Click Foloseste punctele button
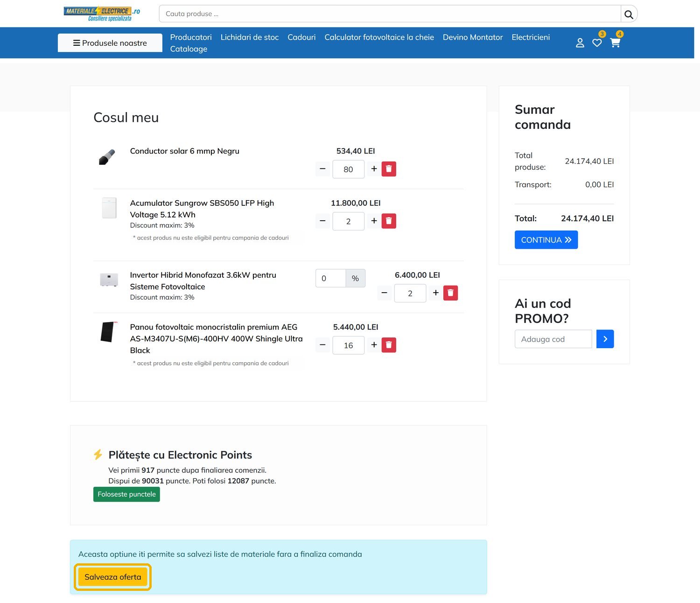Viewport: 700px width, 603px height. pyautogui.click(x=126, y=494)
